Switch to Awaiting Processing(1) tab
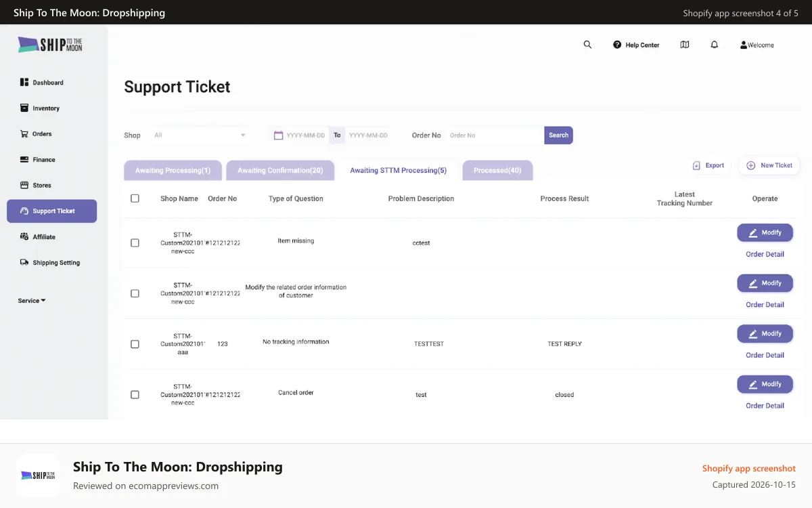Image resolution: width=812 pixels, height=508 pixels. tap(173, 170)
